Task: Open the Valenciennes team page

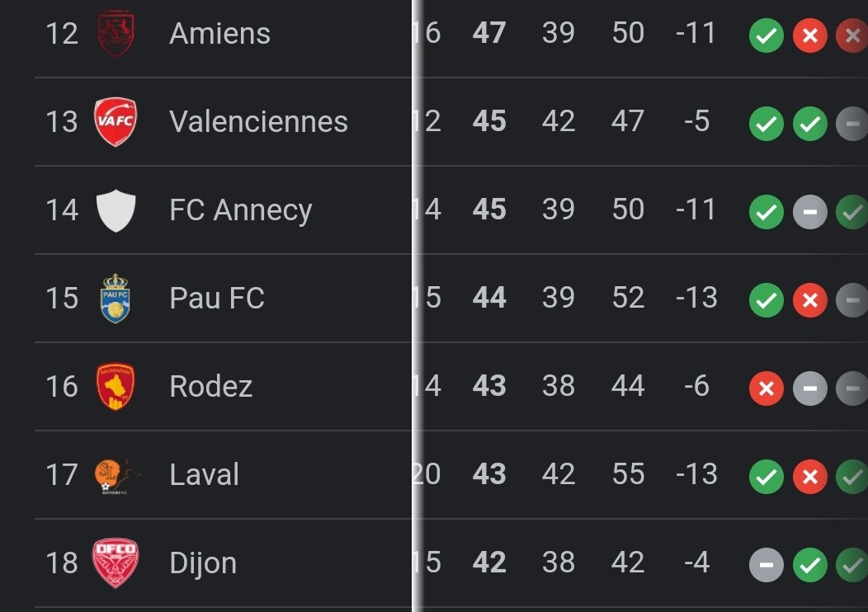Action: (x=258, y=122)
